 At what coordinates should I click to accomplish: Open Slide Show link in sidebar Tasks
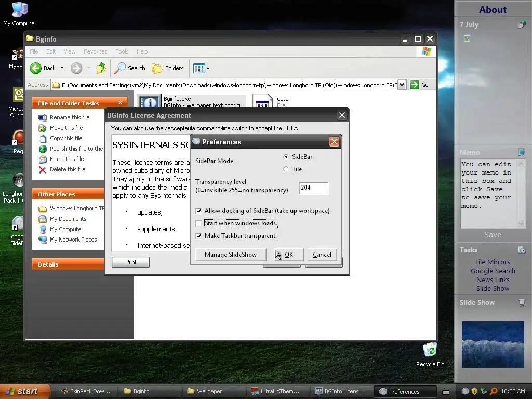tap(493, 289)
